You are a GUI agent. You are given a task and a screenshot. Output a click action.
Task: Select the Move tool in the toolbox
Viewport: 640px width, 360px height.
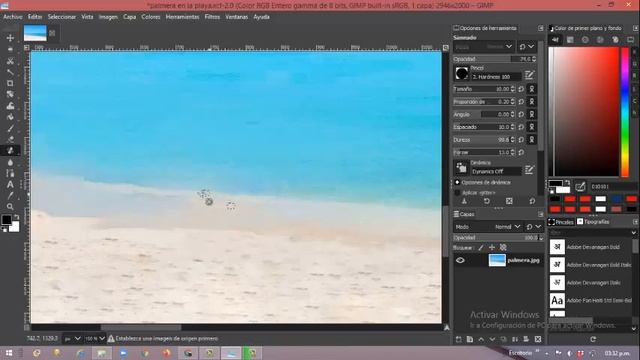click(x=10, y=38)
